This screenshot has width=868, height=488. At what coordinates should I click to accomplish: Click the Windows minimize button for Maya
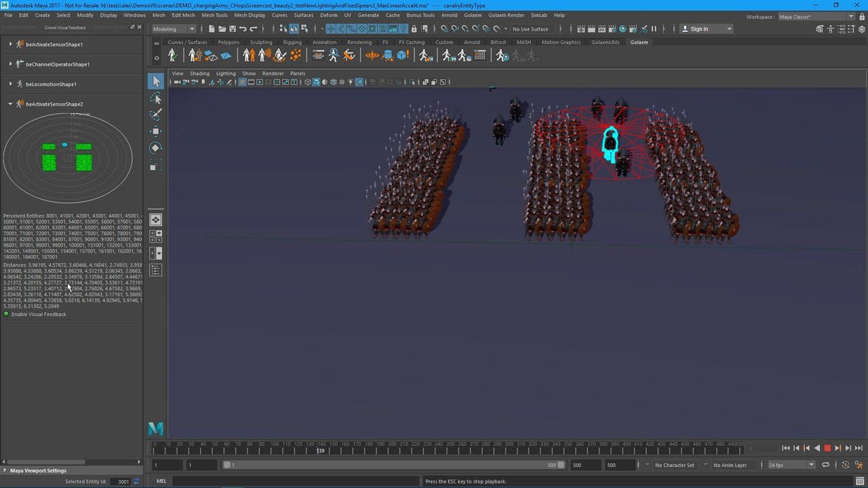pyautogui.click(x=816, y=5)
